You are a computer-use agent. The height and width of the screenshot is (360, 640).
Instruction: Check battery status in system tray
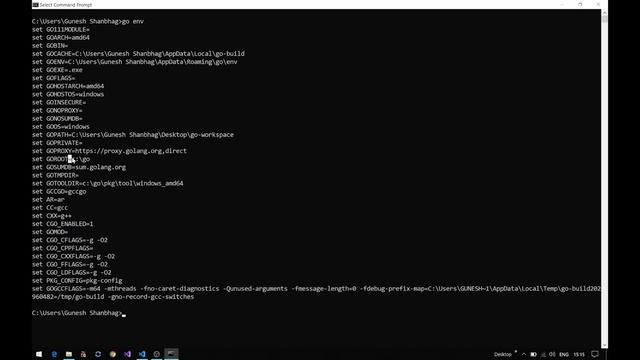tap(533, 354)
